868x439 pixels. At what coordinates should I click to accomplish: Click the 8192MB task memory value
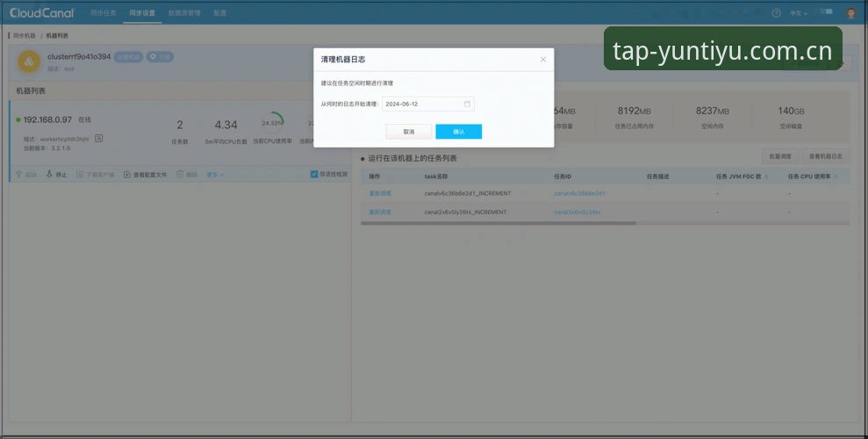[634, 111]
